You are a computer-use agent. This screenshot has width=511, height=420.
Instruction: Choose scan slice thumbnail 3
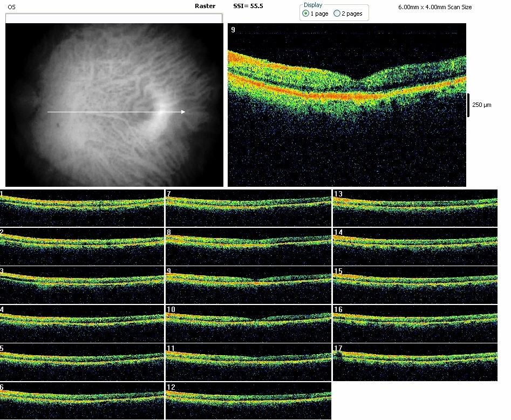81,284
